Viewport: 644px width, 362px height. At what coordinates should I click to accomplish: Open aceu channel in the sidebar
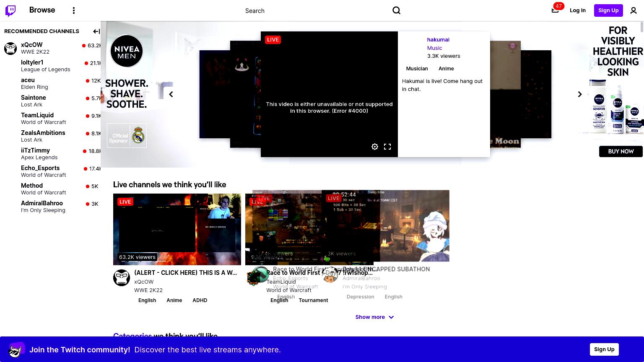pos(50,83)
